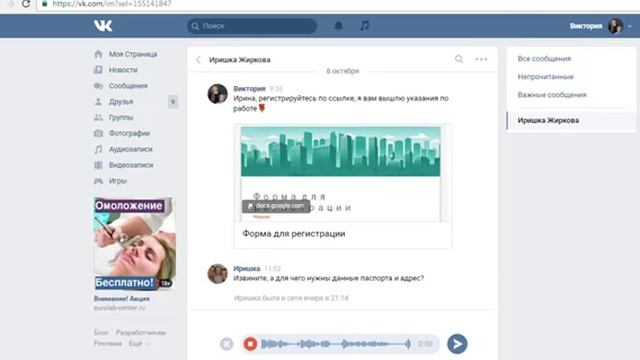The image size is (640, 360).
Task: Click the search field in the header
Action: pos(252,26)
